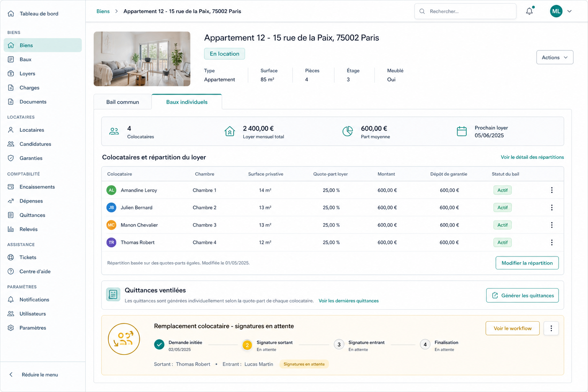
Task: Click the Statut du bail column header
Action: pyautogui.click(x=505, y=174)
